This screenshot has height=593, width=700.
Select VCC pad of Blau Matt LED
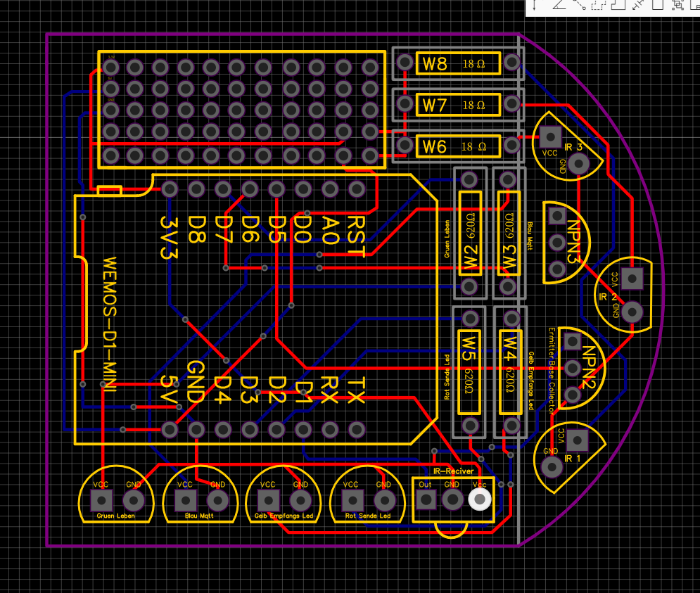[185, 501]
